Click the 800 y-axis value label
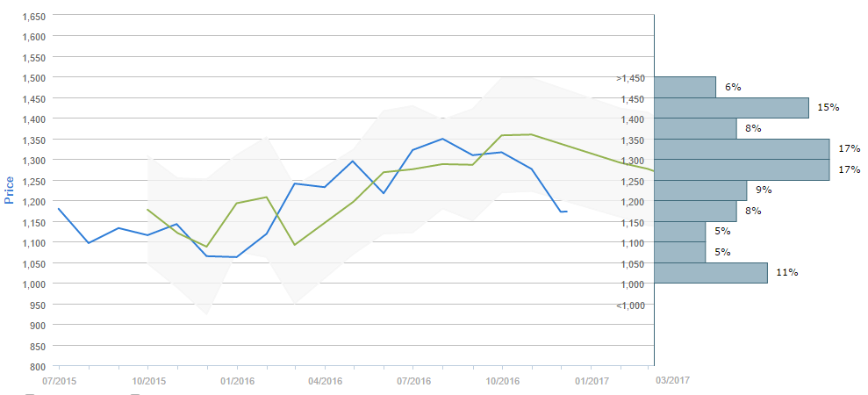The width and height of the screenshot is (868, 395). [39, 366]
